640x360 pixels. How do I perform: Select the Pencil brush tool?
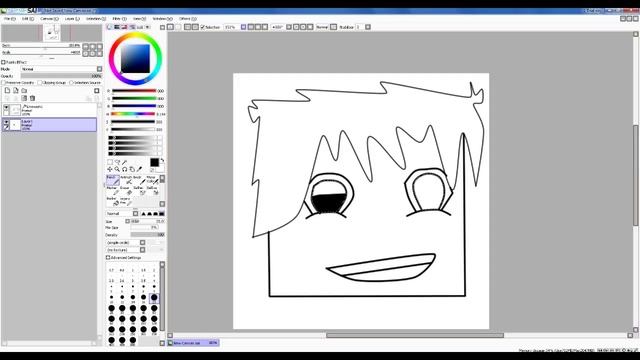coord(113,180)
